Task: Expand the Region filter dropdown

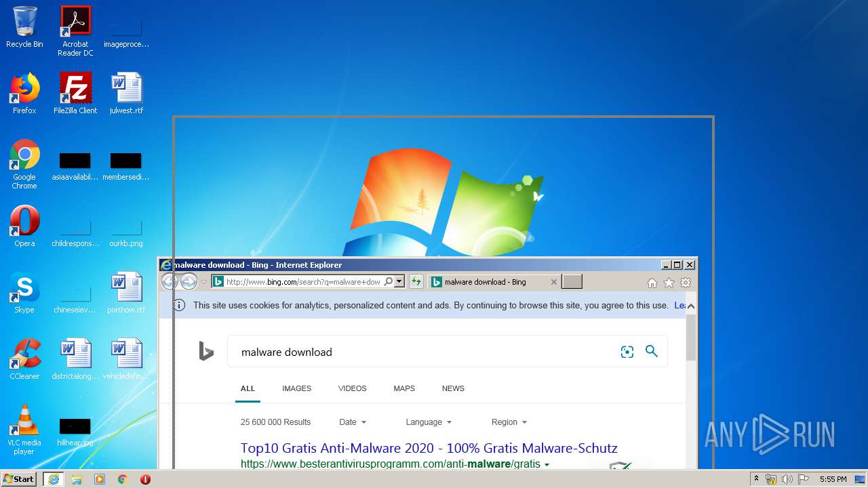Action: click(x=509, y=422)
